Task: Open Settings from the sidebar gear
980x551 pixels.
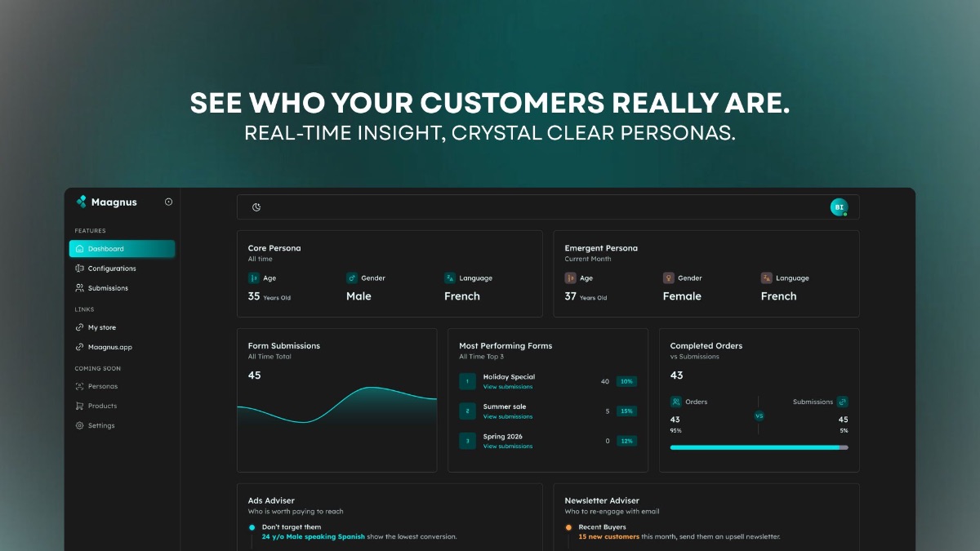Action: coord(78,425)
